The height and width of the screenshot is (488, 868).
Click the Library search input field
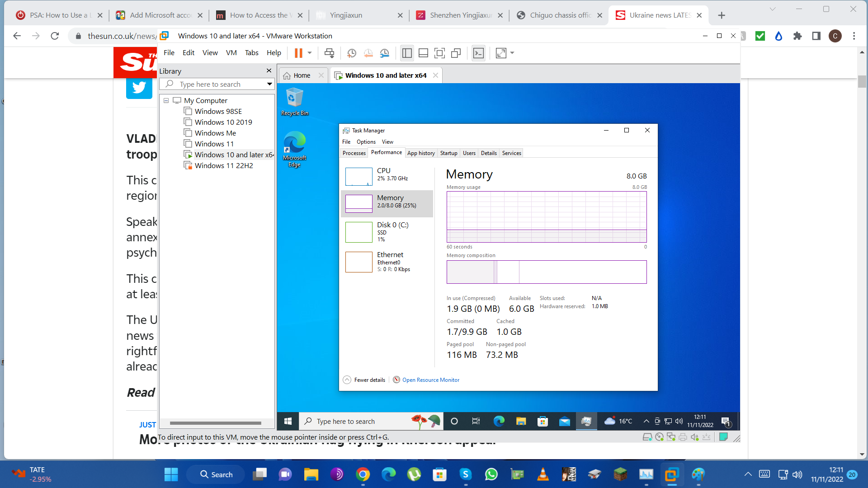point(217,84)
